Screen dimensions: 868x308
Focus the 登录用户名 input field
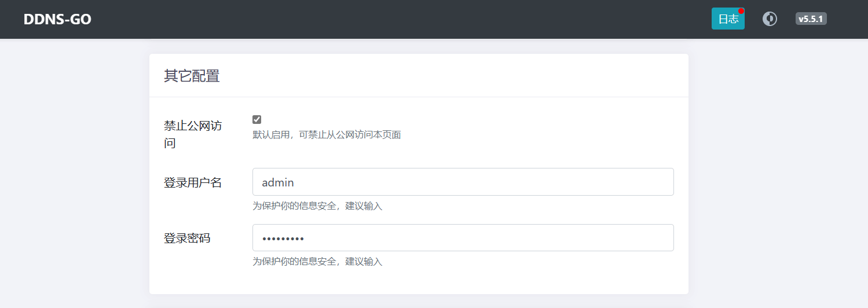coord(463,182)
